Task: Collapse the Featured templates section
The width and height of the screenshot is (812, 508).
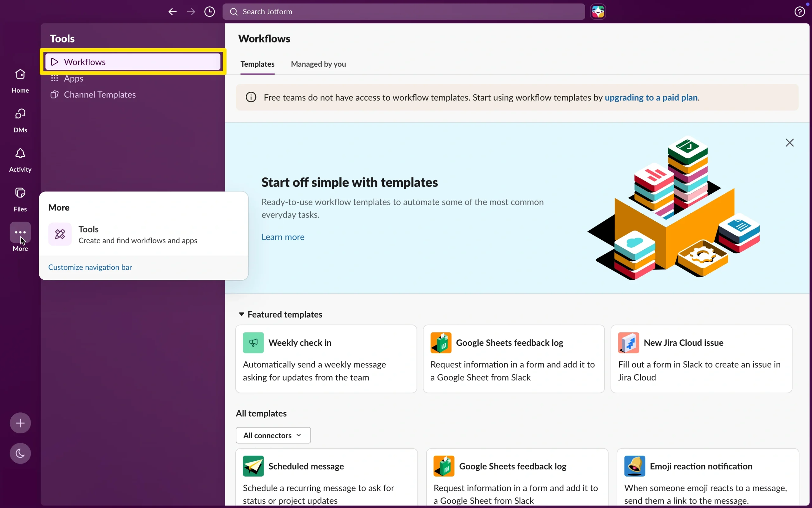Action: tap(241, 314)
